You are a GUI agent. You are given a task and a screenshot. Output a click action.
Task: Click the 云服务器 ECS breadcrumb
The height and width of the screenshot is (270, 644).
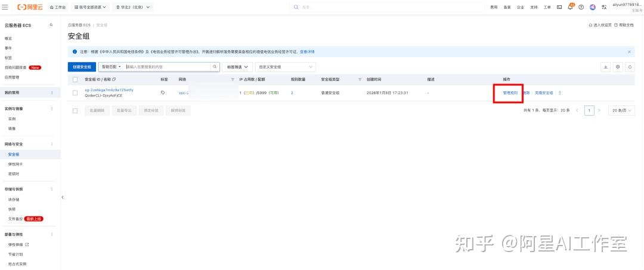79,25
